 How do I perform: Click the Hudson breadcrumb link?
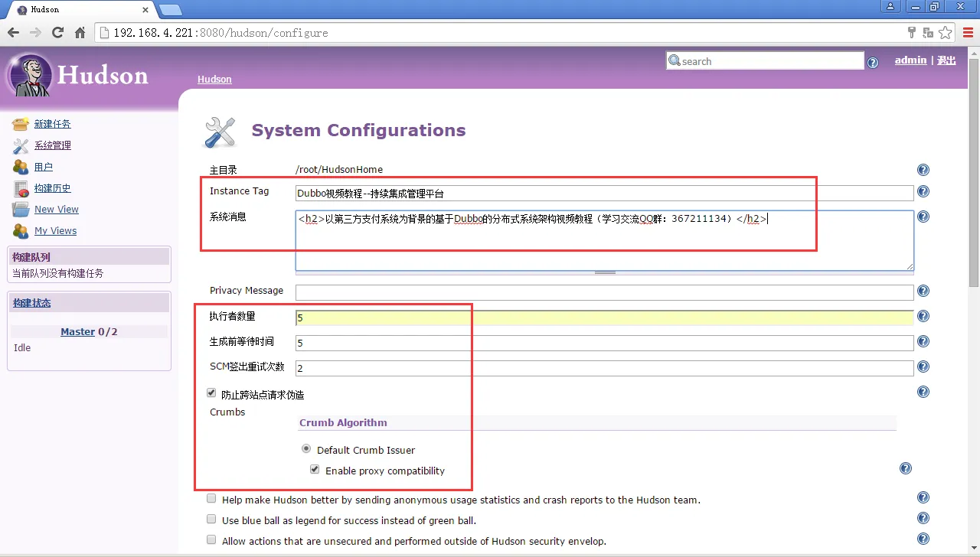[214, 80]
